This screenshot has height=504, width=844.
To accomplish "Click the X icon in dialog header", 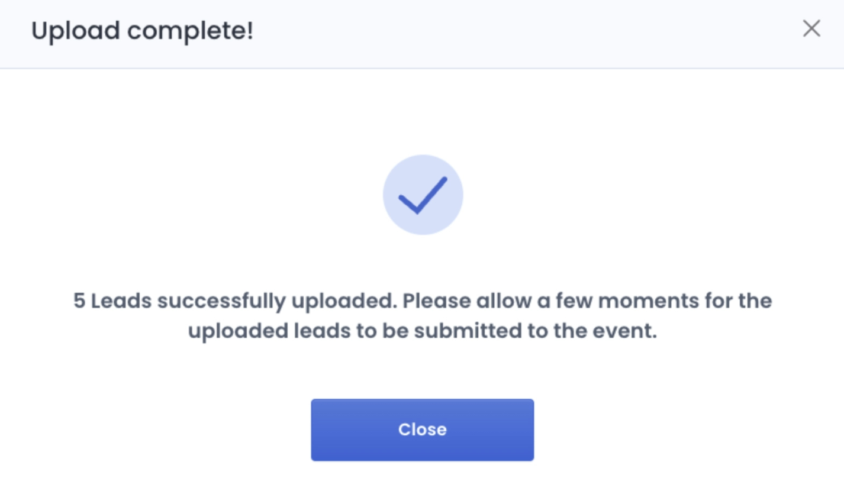I will (x=811, y=28).
